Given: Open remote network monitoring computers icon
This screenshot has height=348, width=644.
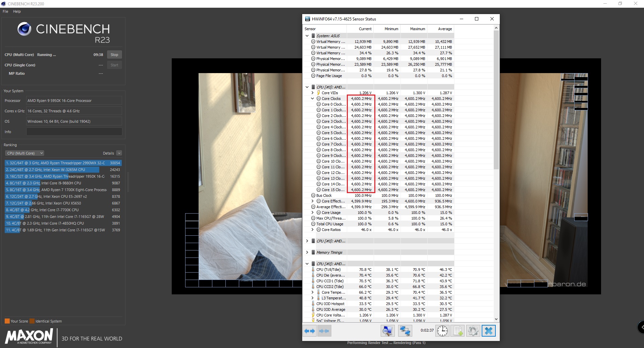Looking at the screenshot, I should tap(405, 331).
